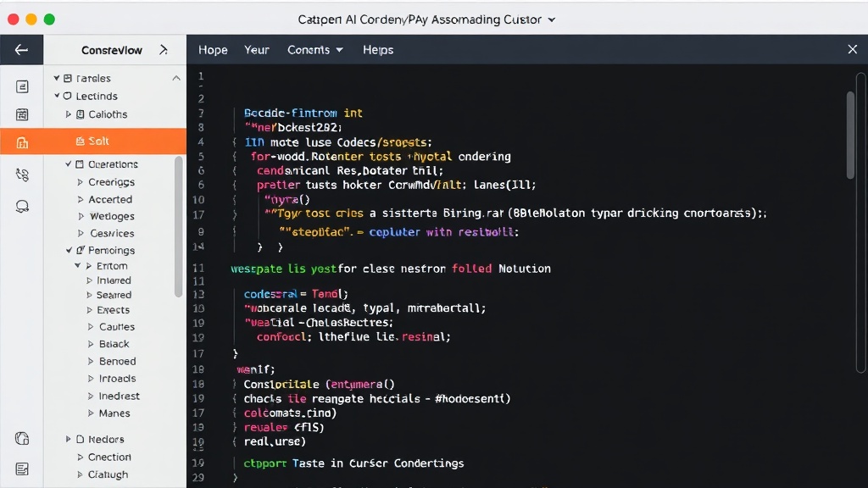Click line 'ctpport Taste in Curser Condertings'
The height and width of the screenshot is (488, 868).
[353, 463]
